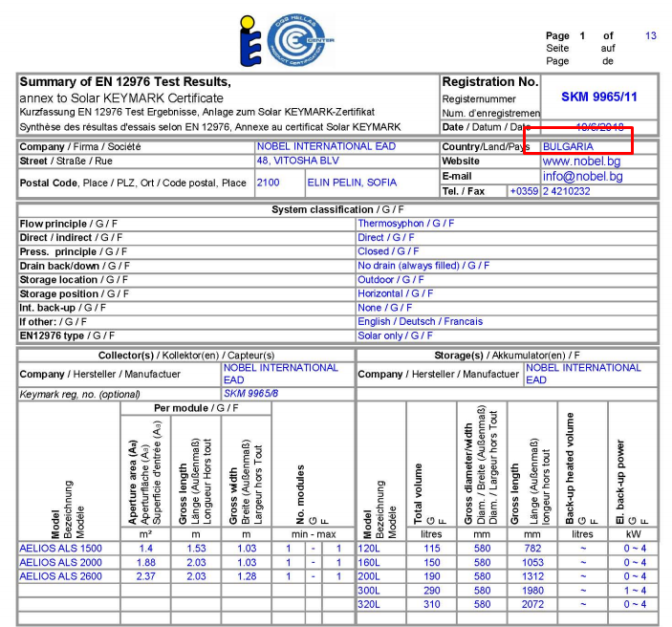Image resolution: width=672 pixels, height=627 pixels.
Task: Select total volume 310 litres
Action: (431, 604)
